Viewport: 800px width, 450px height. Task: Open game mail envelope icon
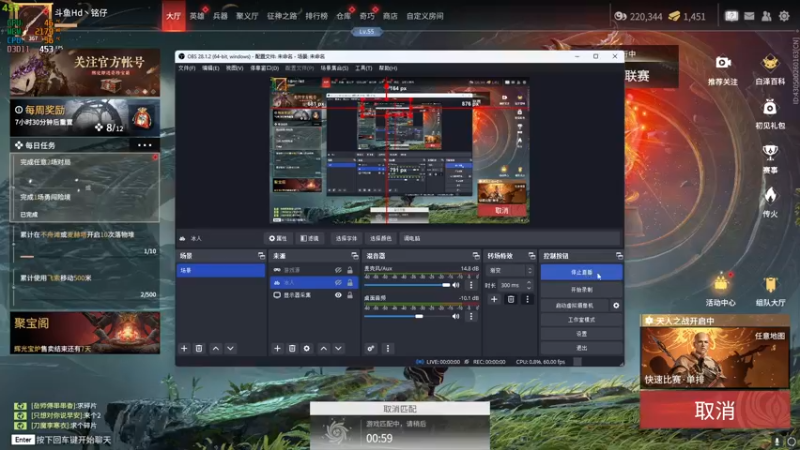point(749,16)
